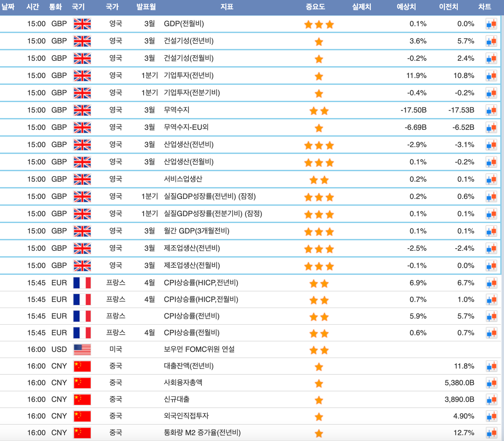Click chart icon for 외국인직접투자 row
Image resolution: width=504 pixels, height=441 pixels.
[x=491, y=416]
